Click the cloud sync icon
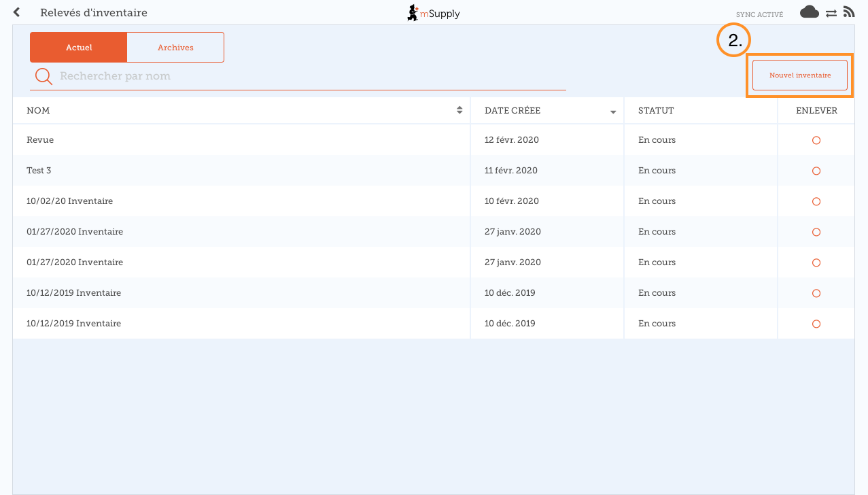868x495 pixels. point(809,12)
